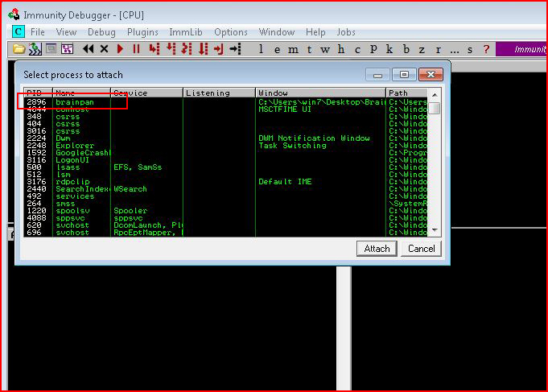Maximize the Select process to attach dialog
Image resolution: width=548 pixels, height=392 pixels.
click(x=404, y=75)
